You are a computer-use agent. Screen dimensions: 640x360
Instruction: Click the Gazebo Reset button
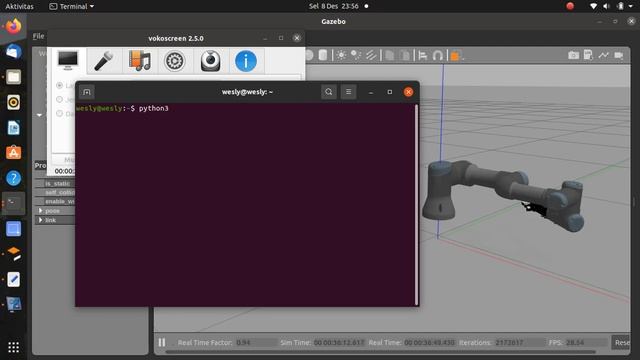(x=621, y=342)
